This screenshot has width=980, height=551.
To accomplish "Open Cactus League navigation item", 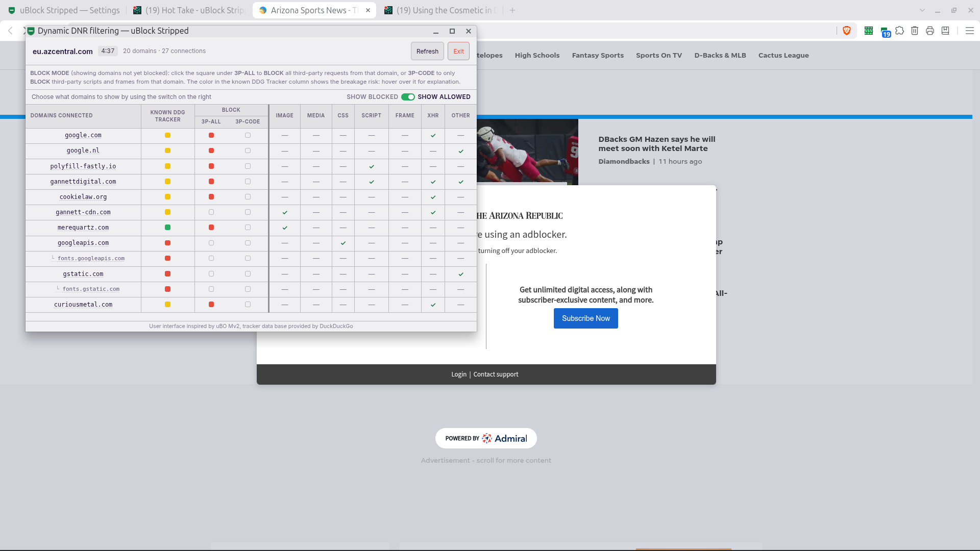I will [x=783, y=56].
